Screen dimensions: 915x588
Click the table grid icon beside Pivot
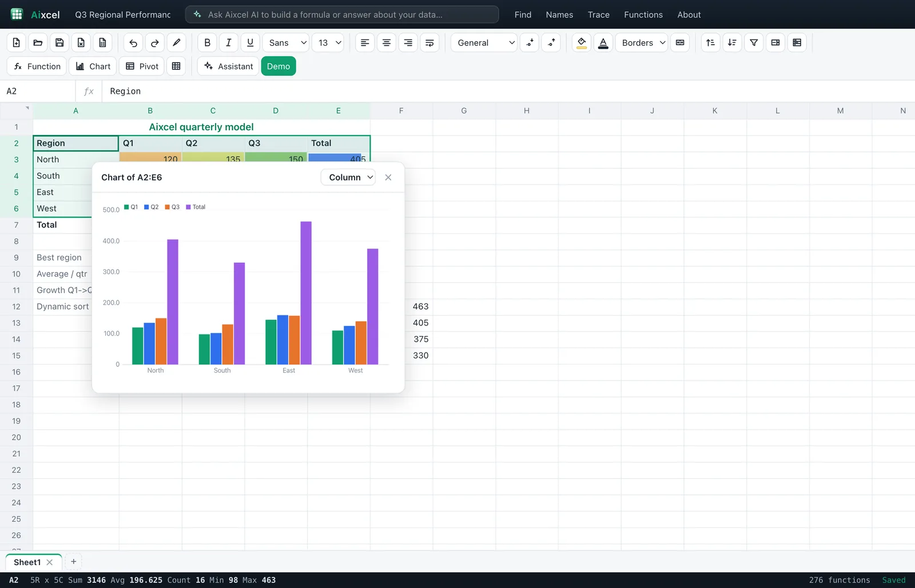(176, 66)
